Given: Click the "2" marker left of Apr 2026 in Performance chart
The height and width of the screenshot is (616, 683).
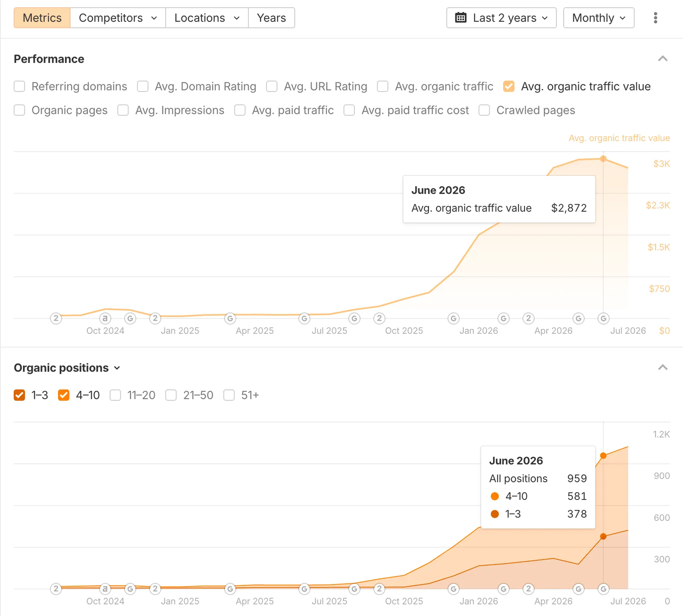Looking at the screenshot, I should (528, 318).
